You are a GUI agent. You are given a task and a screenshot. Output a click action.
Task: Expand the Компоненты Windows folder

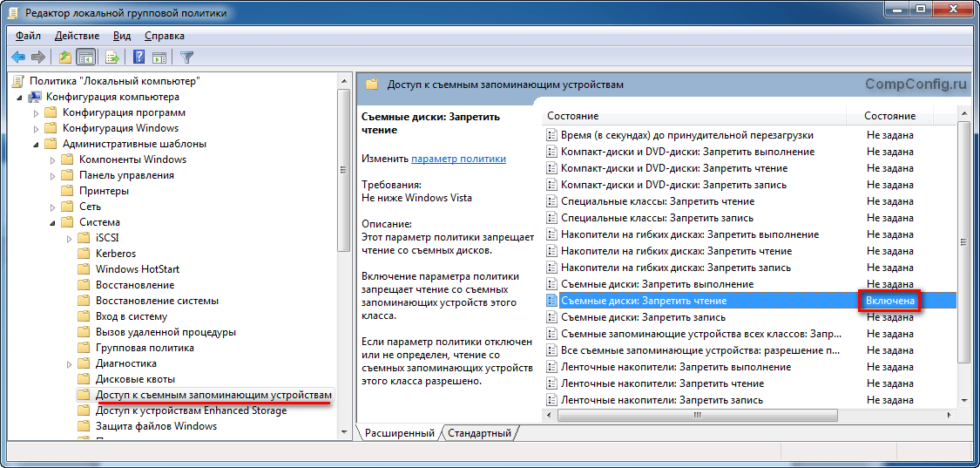(x=52, y=159)
